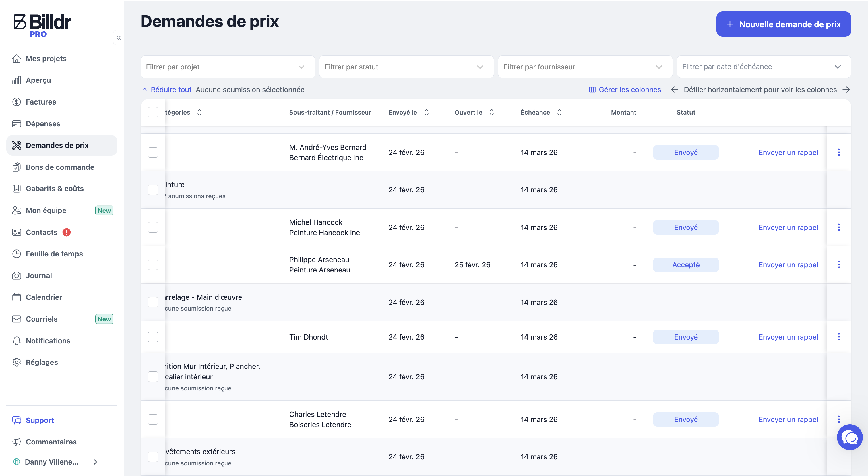
Task: Collapse the sidebar with the double-chevron icon
Action: pos(119,38)
